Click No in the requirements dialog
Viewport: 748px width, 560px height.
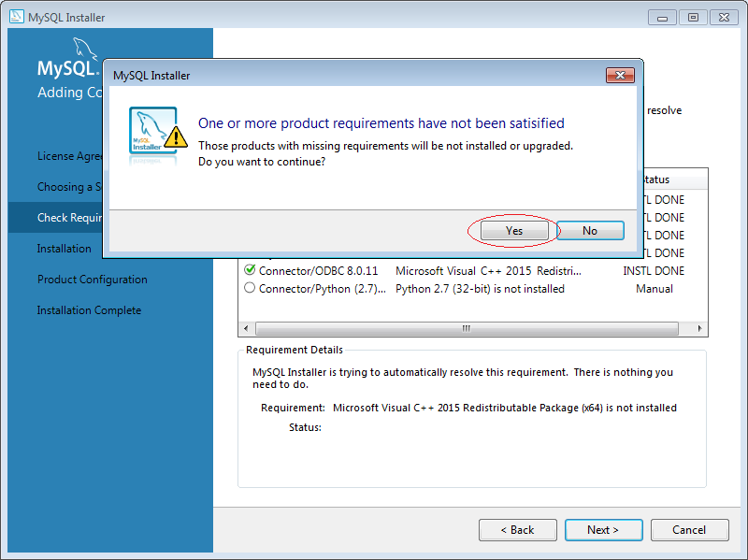[590, 231]
